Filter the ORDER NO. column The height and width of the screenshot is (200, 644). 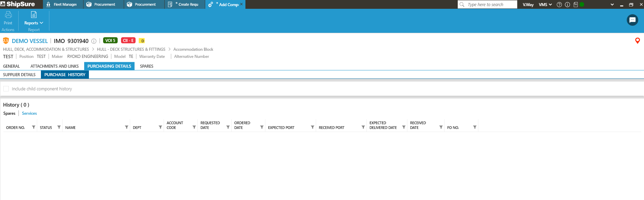pyautogui.click(x=33, y=127)
